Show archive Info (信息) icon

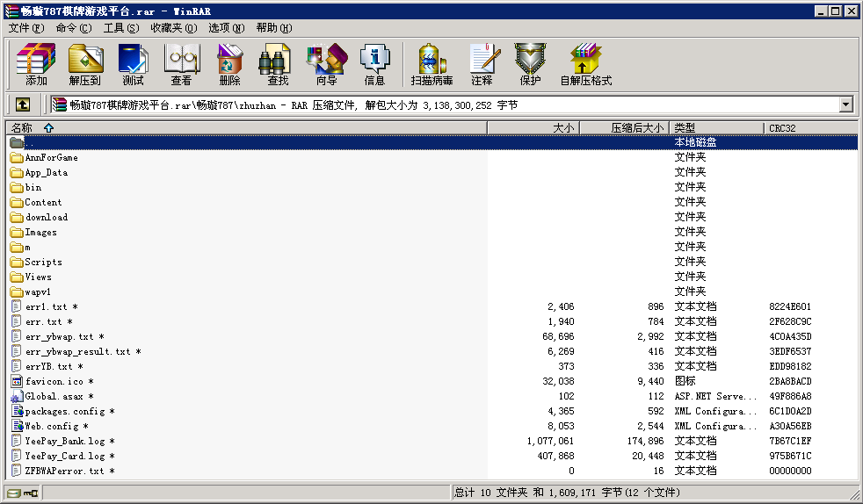374,65
